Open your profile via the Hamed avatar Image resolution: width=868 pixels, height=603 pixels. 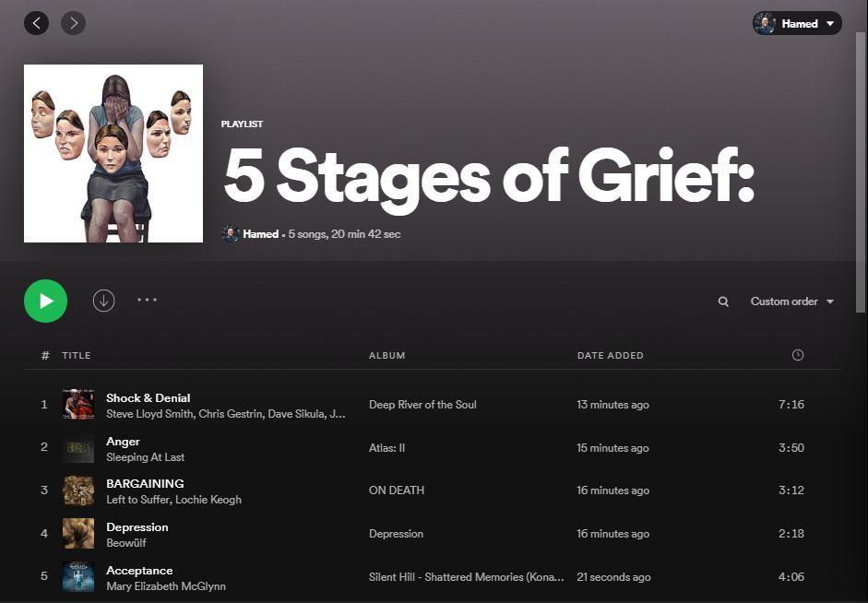(765, 23)
